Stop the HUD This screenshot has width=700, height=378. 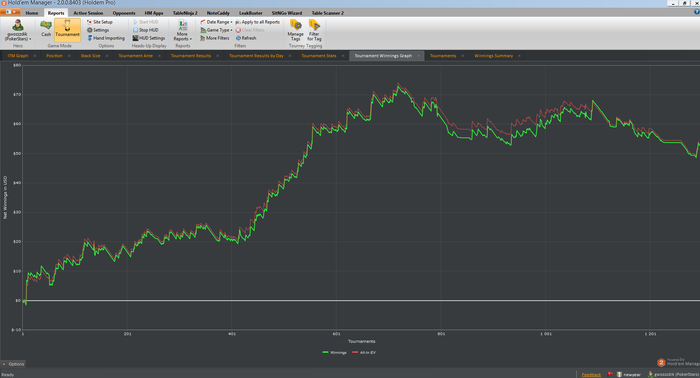[145, 30]
